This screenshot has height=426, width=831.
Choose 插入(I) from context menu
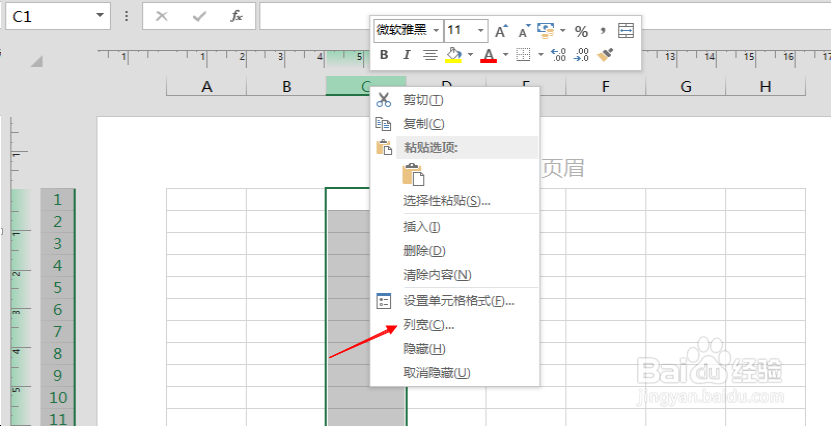point(454,227)
